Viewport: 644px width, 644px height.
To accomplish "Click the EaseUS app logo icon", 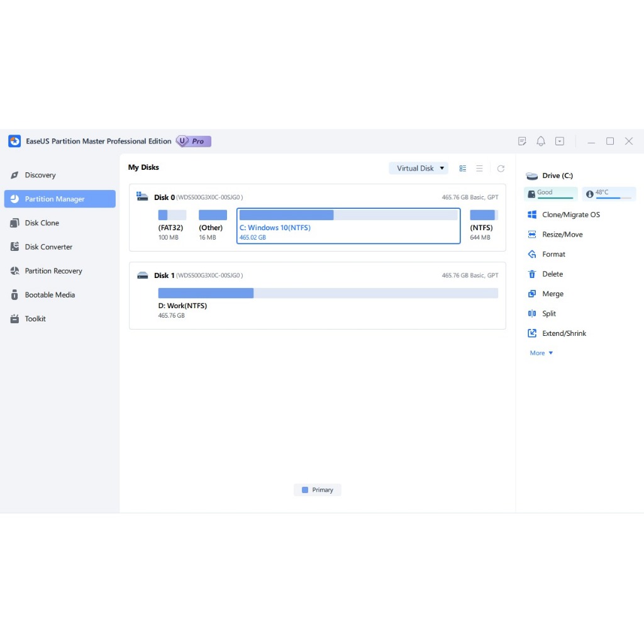I will pos(14,142).
